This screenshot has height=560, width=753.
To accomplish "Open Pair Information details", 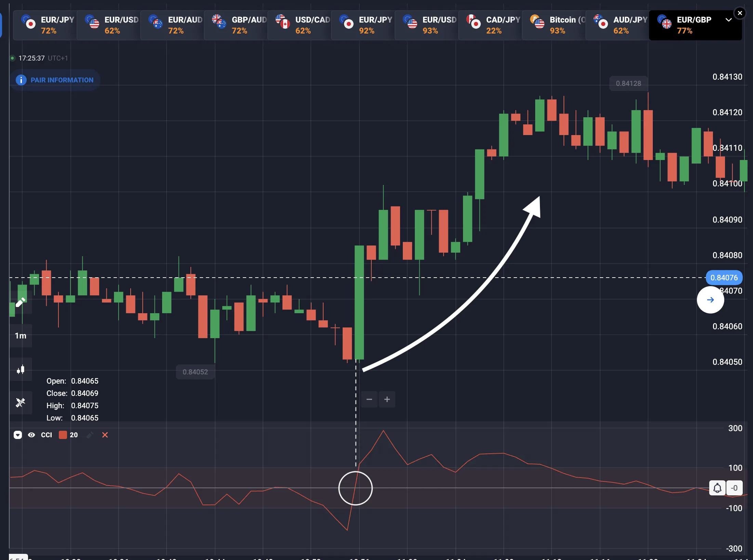I will 55,80.
